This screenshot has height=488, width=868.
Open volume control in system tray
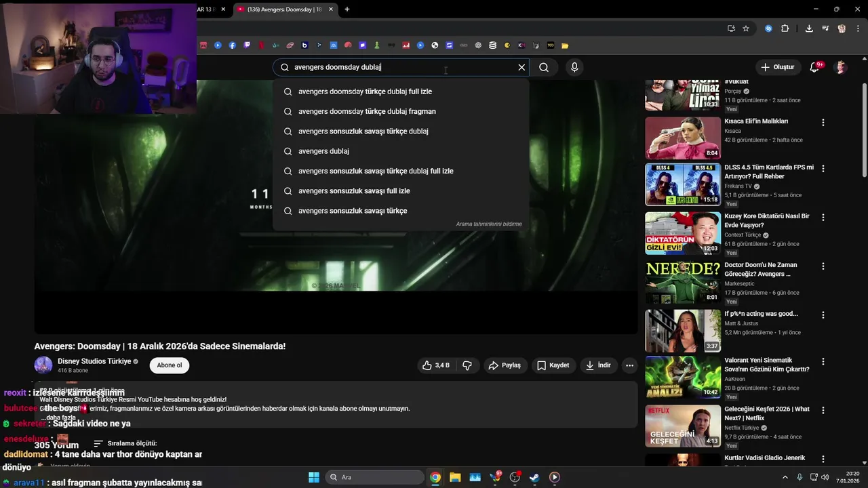pyautogui.click(x=825, y=477)
